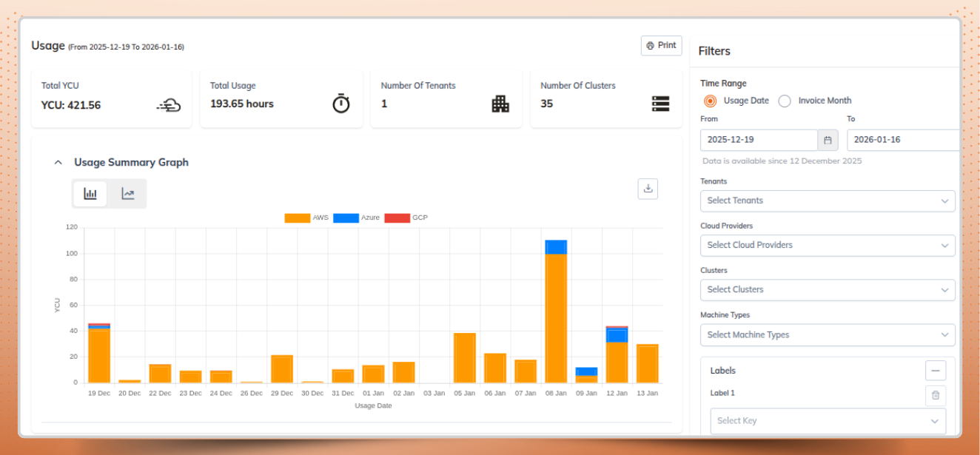Select the Usage Date radio button

point(711,101)
